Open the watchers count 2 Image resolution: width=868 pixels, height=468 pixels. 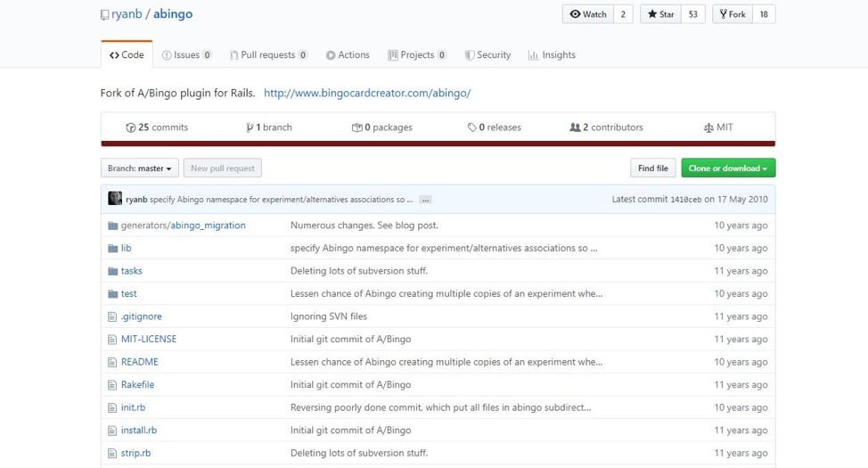point(623,14)
